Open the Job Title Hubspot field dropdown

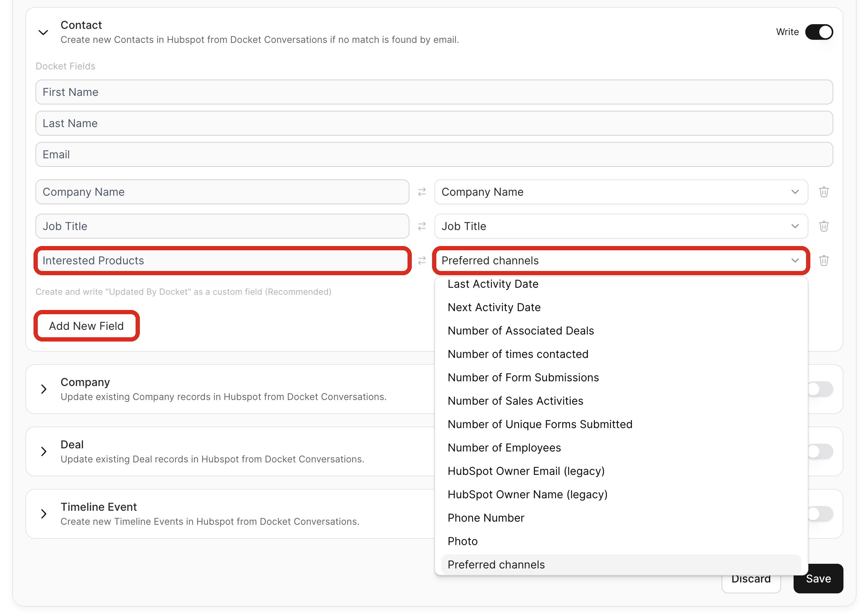tap(621, 226)
